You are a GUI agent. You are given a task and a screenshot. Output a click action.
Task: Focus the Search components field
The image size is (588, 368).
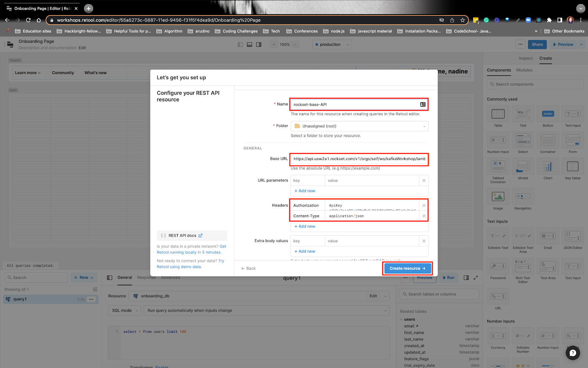coord(535,84)
